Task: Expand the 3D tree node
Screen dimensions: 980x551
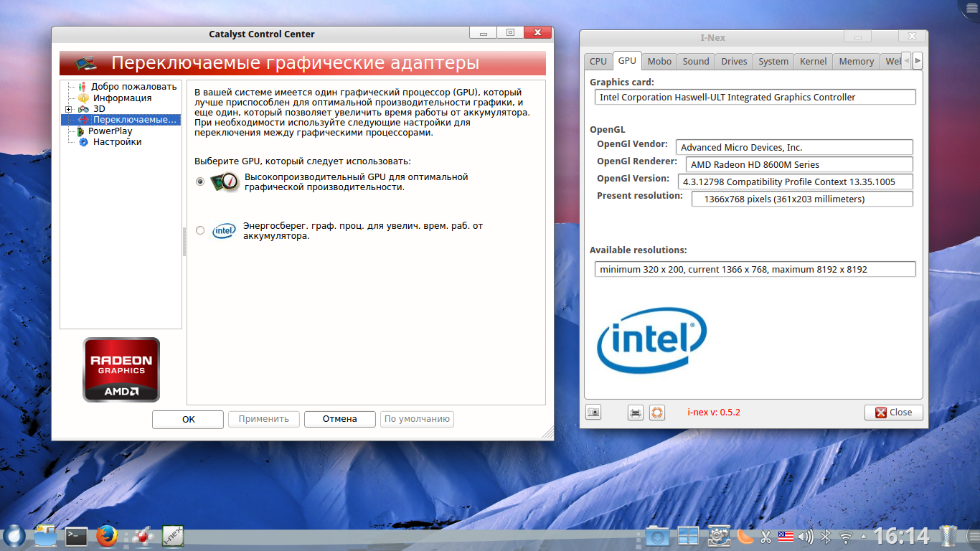Action: (68, 109)
